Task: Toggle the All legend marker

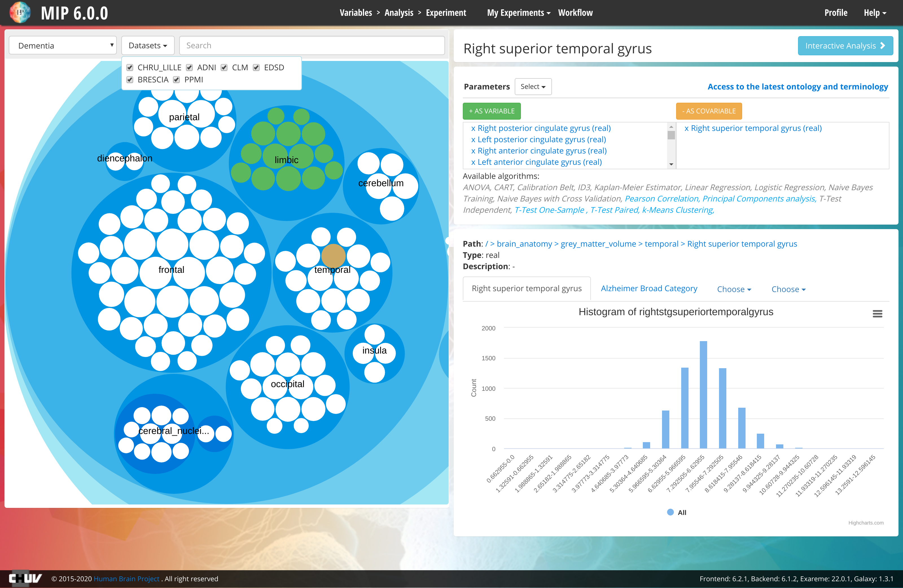Action: pyautogui.click(x=670, y=512)
